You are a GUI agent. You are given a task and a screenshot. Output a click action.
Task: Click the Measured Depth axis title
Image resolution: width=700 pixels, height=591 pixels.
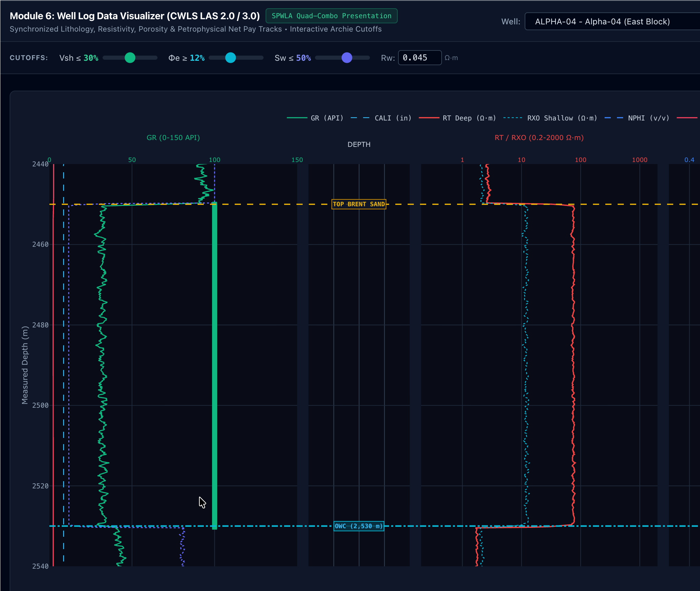25,365
